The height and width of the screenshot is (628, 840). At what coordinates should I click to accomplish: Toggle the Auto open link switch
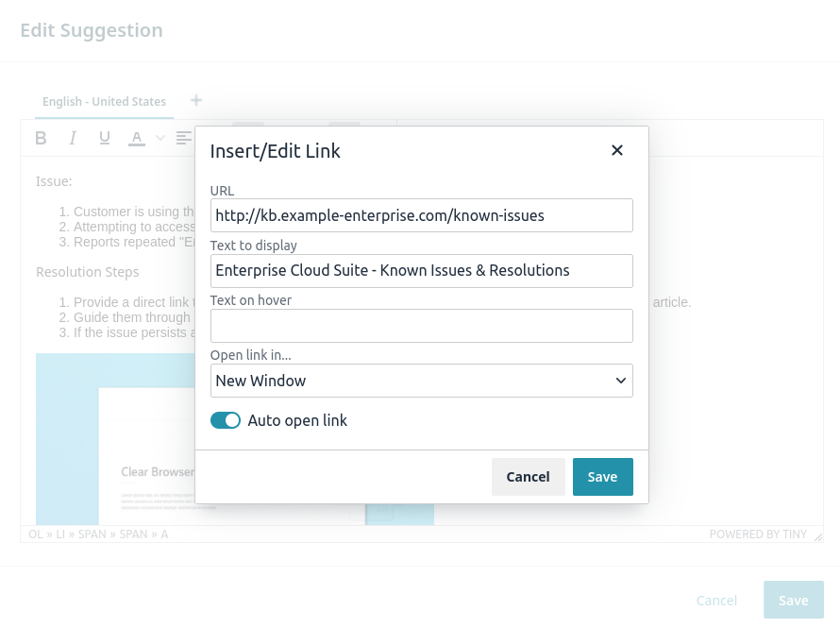(x=226, y=420)
